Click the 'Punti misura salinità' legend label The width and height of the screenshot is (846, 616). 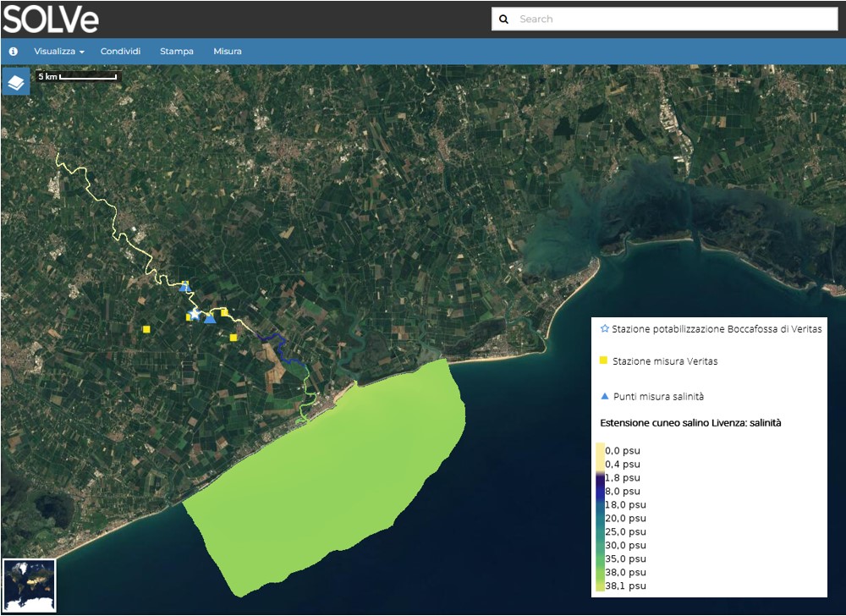click(658, 397)
